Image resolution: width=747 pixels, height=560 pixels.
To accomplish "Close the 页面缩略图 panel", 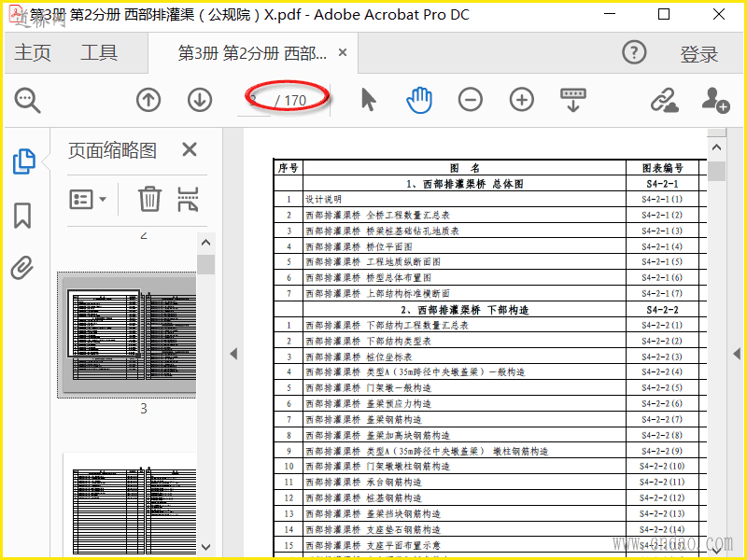I will (x=190, y=150).
